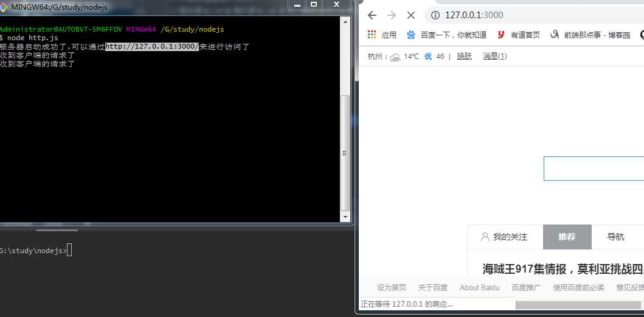Viewport: 644px width, 317px height.
Task: Click the terminal vertical scrollbar thumb
Action: [x=345, y=153]
